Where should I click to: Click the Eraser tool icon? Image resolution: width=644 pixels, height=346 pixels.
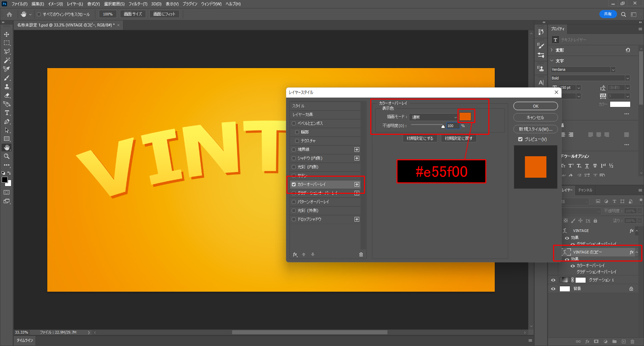7,96
